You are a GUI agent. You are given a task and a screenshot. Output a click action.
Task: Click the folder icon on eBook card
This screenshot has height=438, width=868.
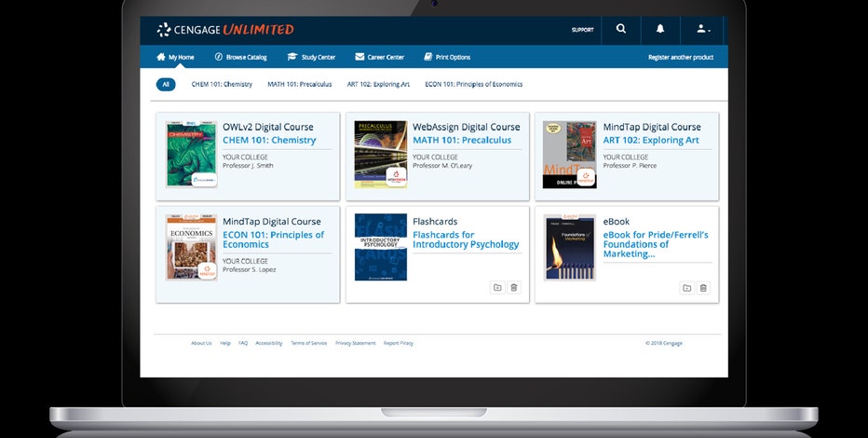tap(686, 287)
